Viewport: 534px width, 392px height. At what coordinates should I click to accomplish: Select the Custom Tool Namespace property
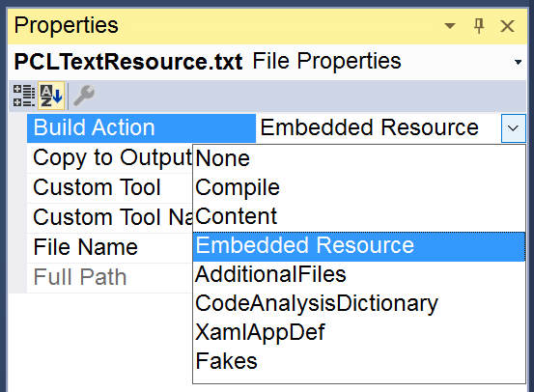[110, 218]
